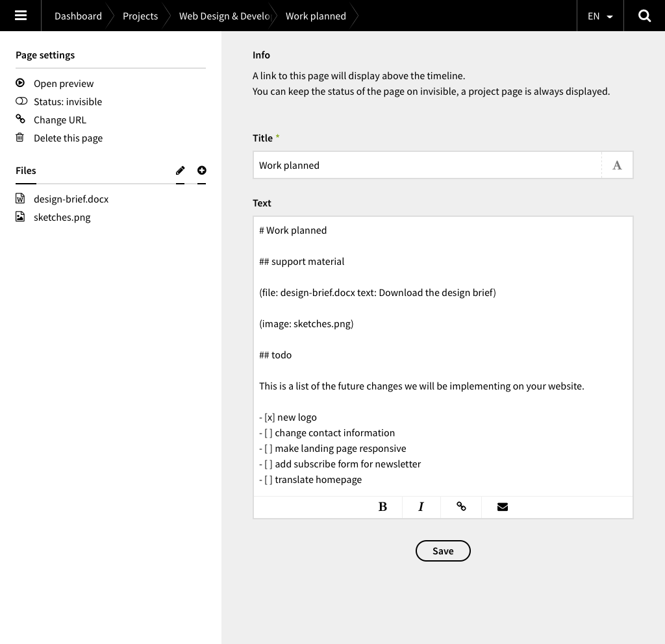This screenshot has height=644, width=665.
Task: Open the sketches.png file
Action: coord(62,217)
